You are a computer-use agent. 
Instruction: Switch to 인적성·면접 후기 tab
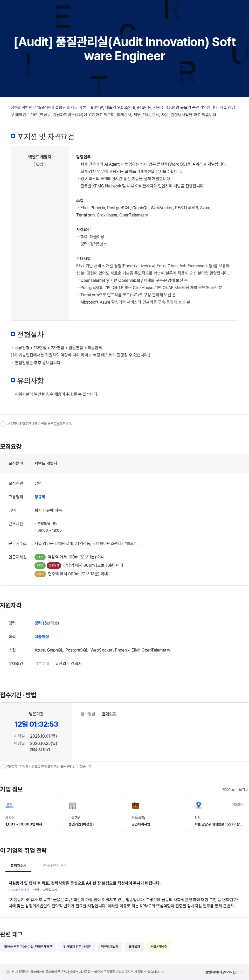coord(54,865)
